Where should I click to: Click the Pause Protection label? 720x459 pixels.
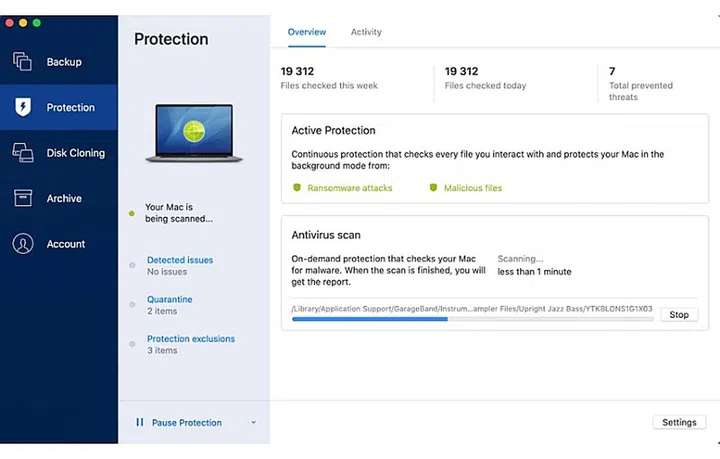coord(187,423)
